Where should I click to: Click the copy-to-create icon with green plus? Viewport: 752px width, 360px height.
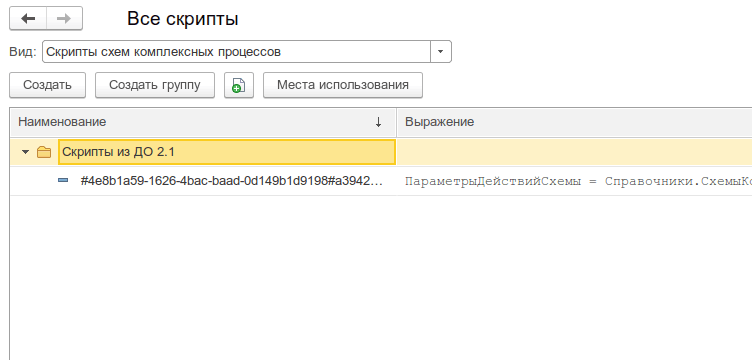239,85
